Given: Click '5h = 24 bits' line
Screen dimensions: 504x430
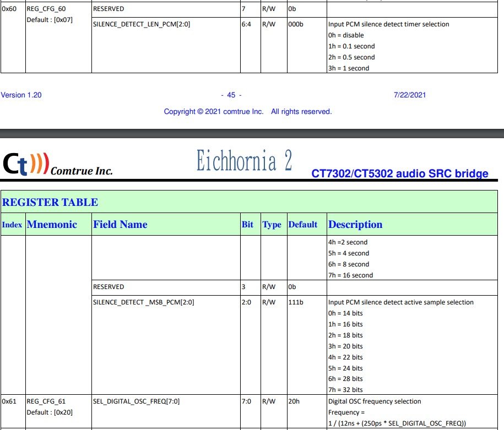Looking at the screenshot, I should coord(345,368).
